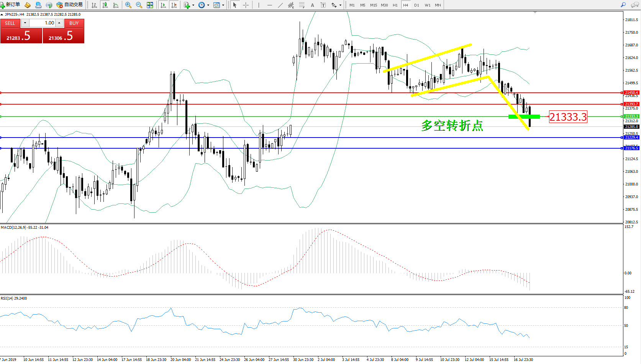Expand the chart periods clock dropdown
641x364 pixels.
pos(208,5)
